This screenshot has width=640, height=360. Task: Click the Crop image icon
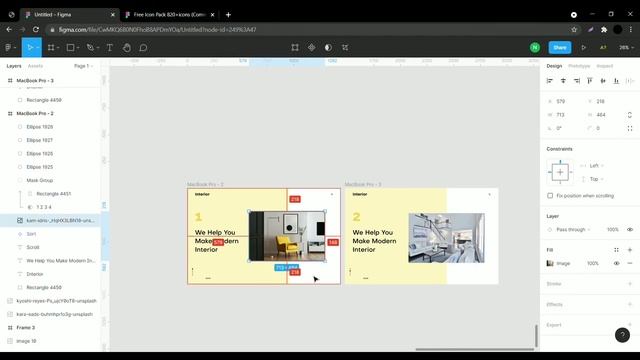[345, 48]
